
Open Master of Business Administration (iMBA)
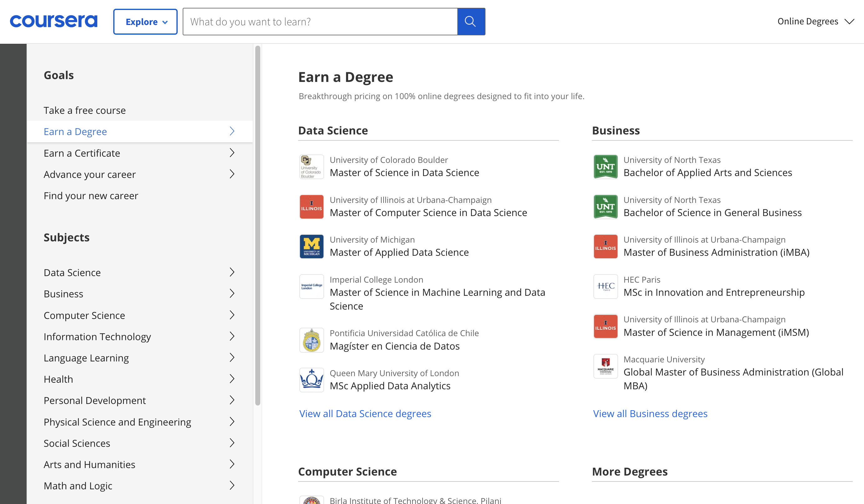tap(716, 253)
